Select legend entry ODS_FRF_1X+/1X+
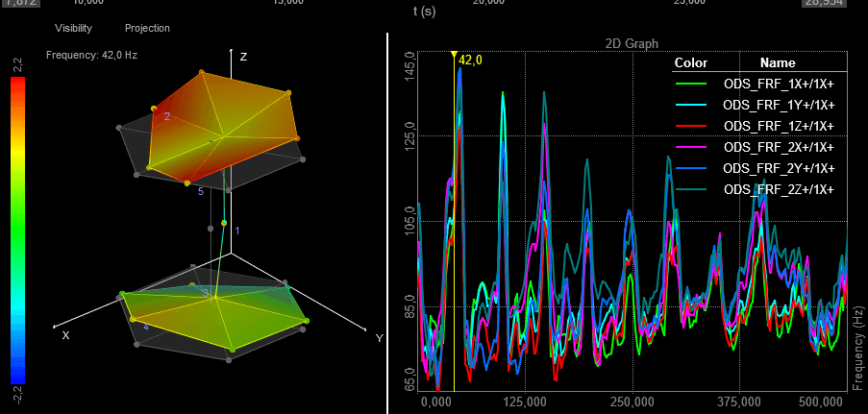The width and height of the screenshot is (868, 414). pos(779,84)
